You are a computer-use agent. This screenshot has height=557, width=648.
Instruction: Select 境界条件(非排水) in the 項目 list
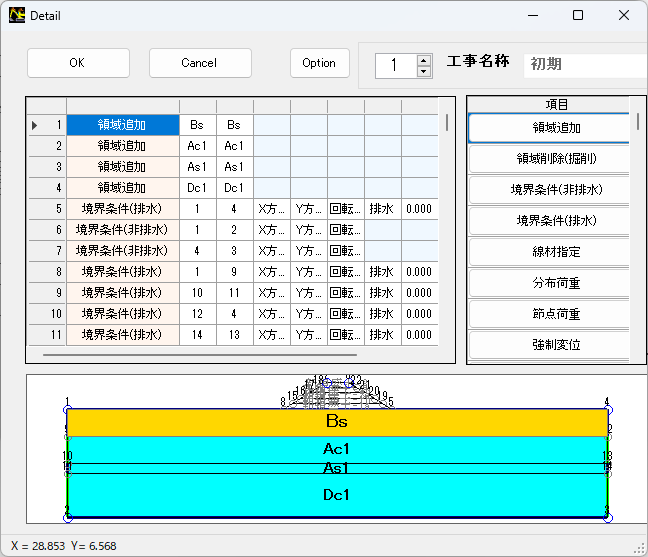click(x=549, y=190)
